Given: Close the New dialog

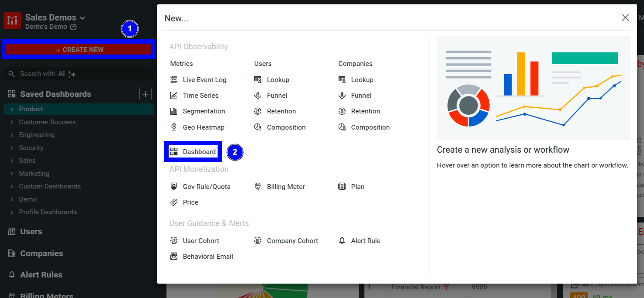Looking at the screenshot, I should pos(625,17).
